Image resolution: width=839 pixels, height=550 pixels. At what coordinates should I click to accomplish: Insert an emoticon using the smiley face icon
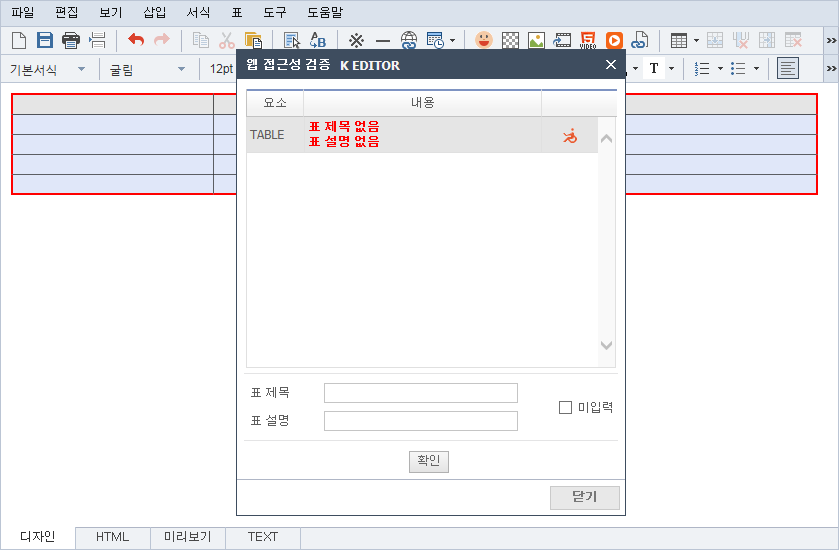(484, 41)
